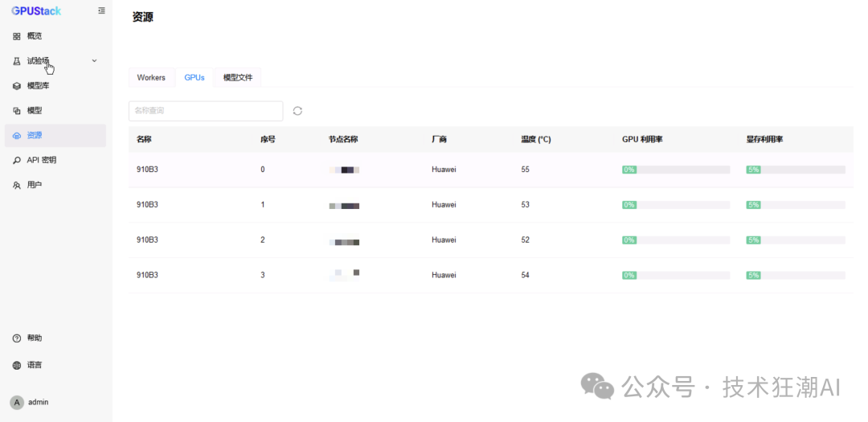Switch to the Workers tab
The height and width of the screenshot is (422, 868).
tap(151, 77)
